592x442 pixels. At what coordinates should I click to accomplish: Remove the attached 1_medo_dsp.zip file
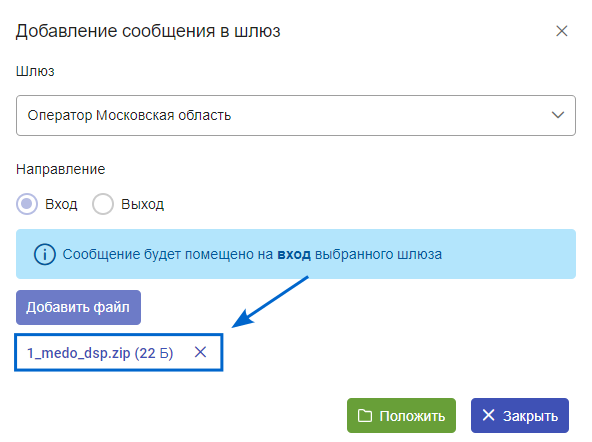(x=200, y=352)
